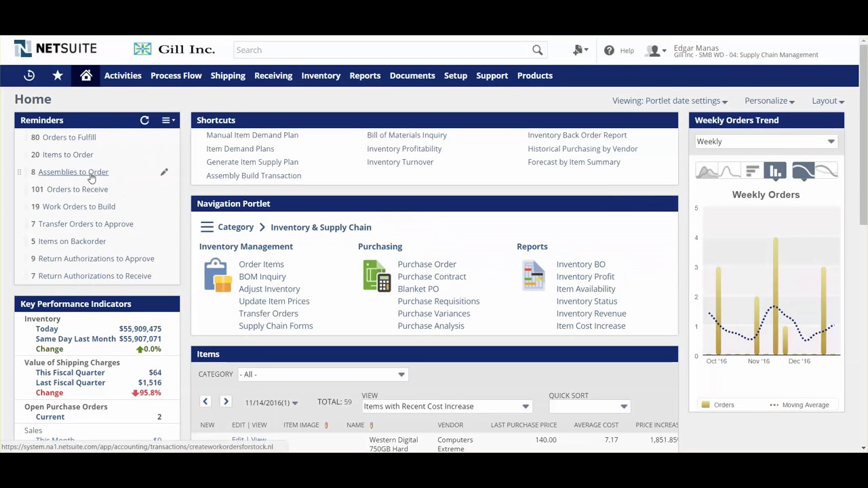This screenshot has width=868, height=488.
Task: Go to next Items page arrow
Action: (x=226, y=401)
